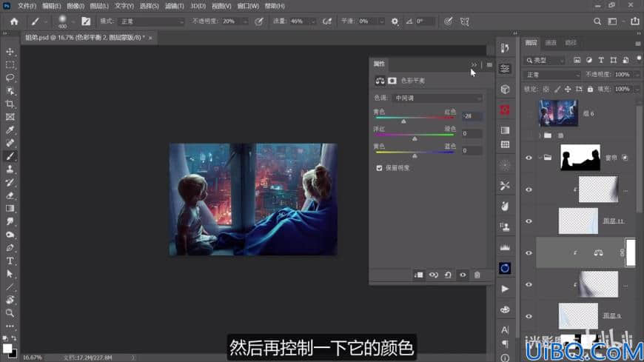Screen dimensions: 644x362
Task: Open the Adjustments panel icon in dock
Action: click(x=505, y=69)
